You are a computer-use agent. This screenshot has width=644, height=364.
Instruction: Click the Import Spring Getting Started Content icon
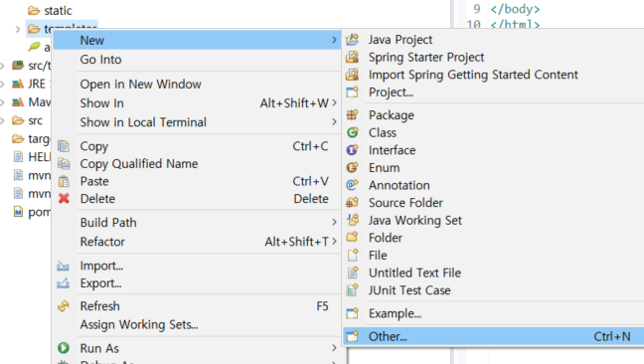pyautogui.click(x=353, y=75)
